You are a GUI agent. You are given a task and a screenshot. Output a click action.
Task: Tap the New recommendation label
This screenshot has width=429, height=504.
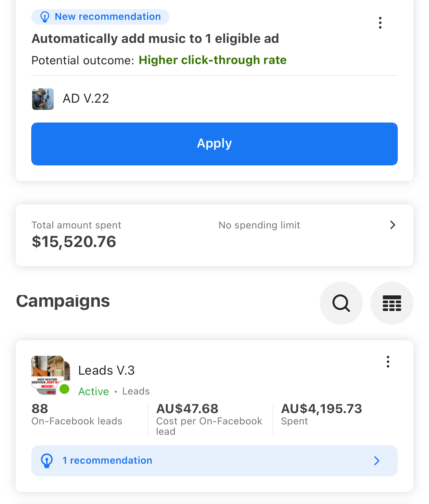pyautogui.click(x=108, y=17)
